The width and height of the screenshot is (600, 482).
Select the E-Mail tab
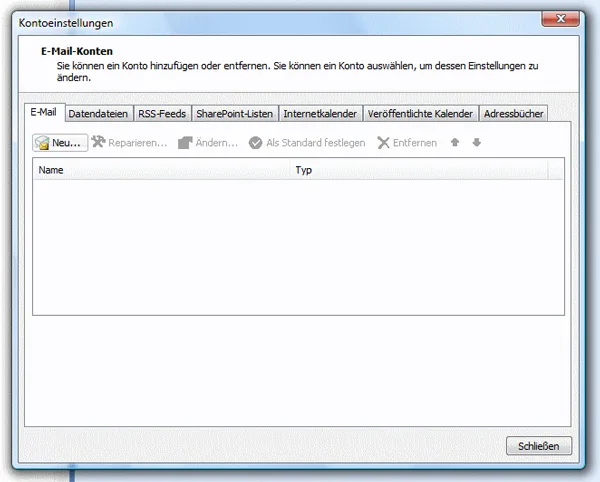44,112
